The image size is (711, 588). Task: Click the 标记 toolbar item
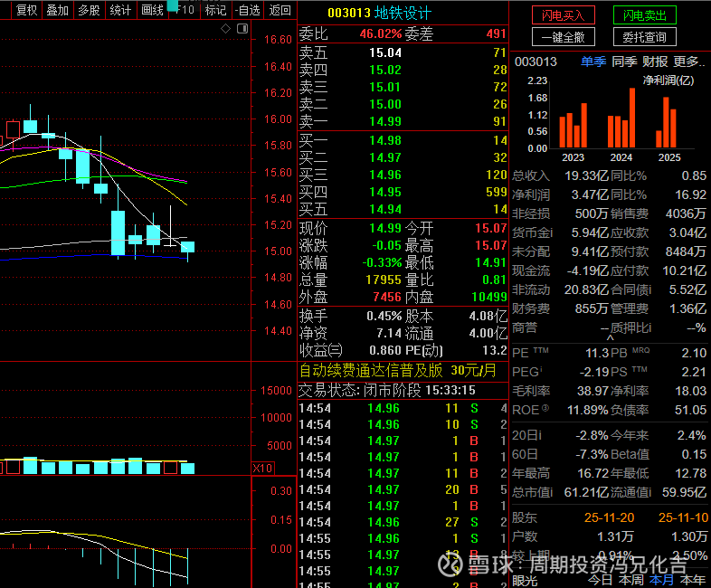215,10
